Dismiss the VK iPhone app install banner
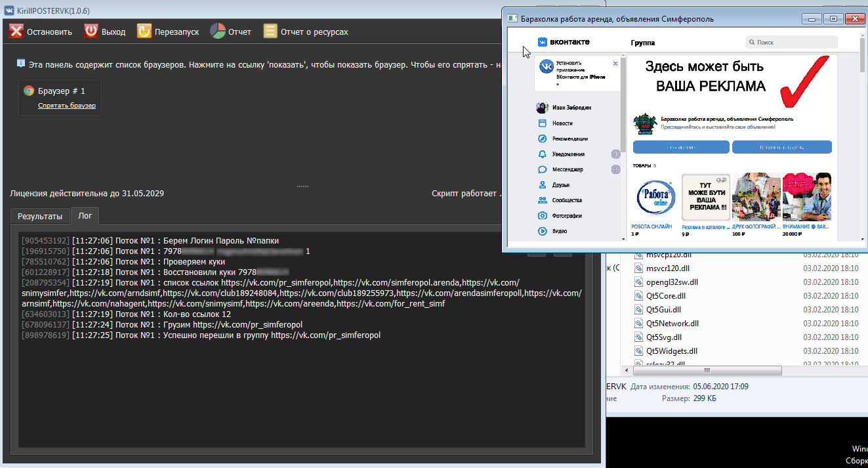Screen dimensions: 868x468 (615, 64)
